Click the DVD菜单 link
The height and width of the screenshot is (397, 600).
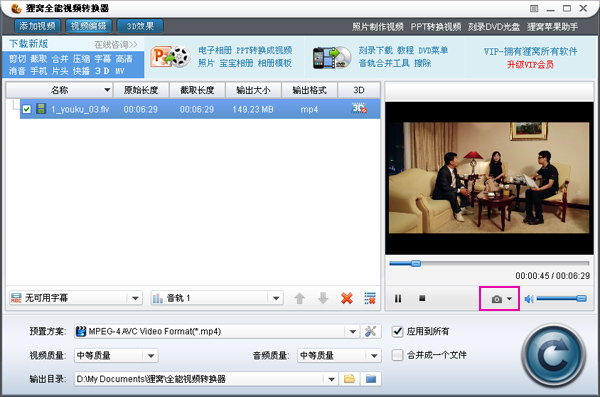[433, 50]
